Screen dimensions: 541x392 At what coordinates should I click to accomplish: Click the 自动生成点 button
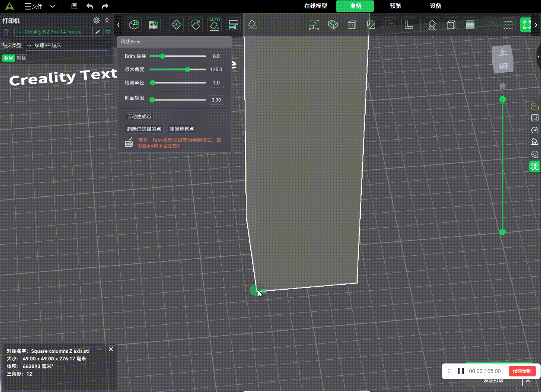pos(139,116)
